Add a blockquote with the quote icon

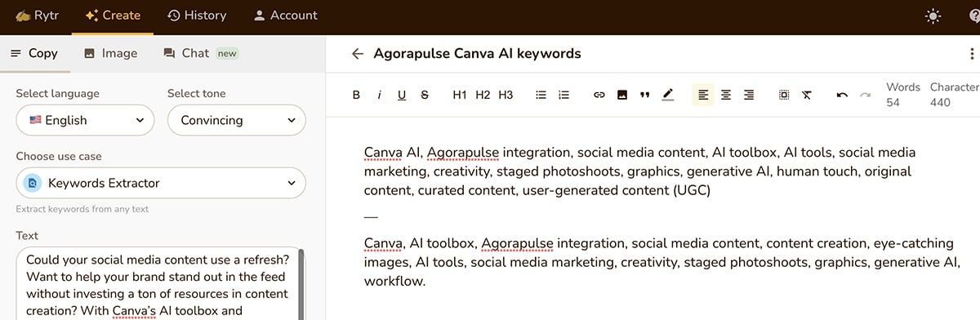pyautogui.click(x=644, y=96)
